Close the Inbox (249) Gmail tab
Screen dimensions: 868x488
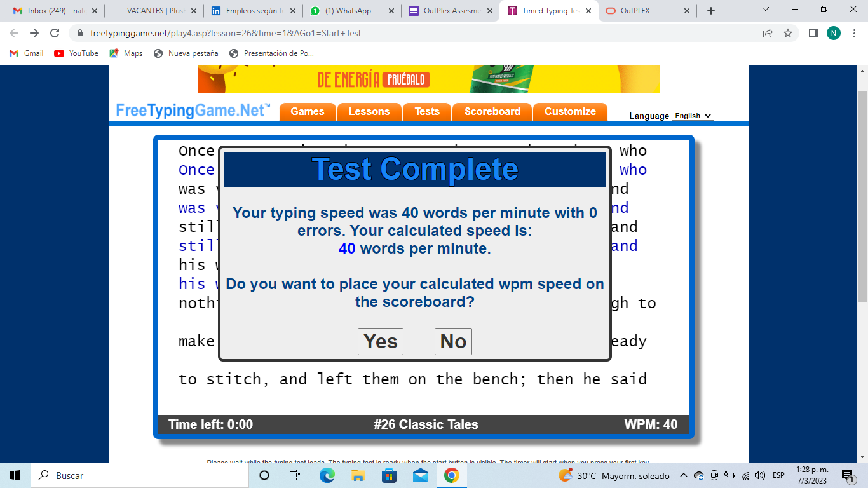click(x=94, y=11)
